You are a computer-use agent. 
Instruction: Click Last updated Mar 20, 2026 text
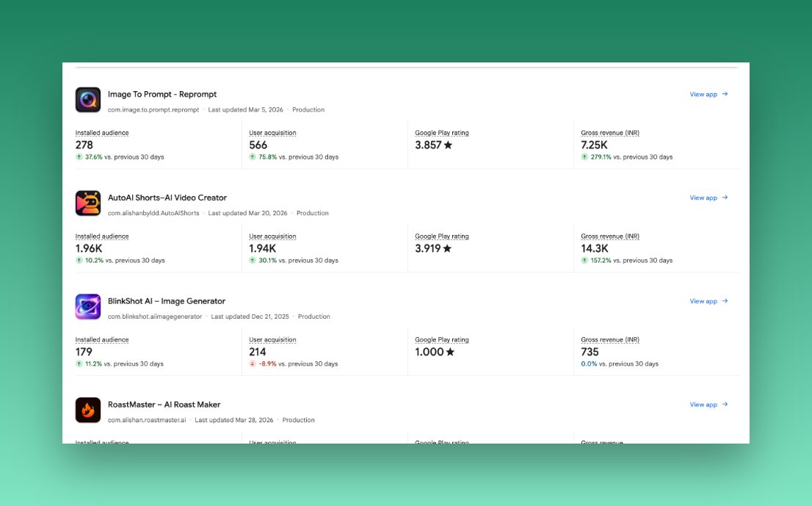(x=247, y=214)
